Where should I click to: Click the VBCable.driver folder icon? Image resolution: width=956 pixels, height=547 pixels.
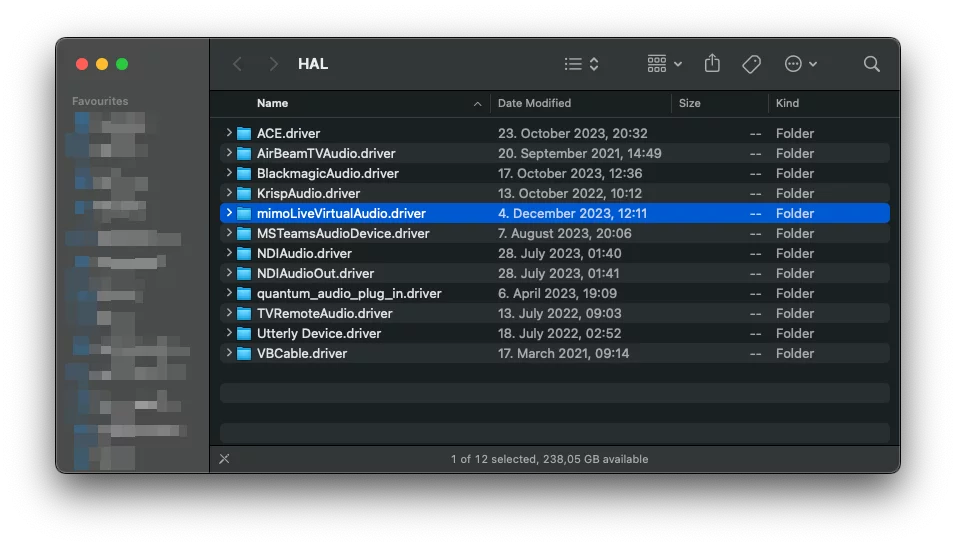coord(244,354)
